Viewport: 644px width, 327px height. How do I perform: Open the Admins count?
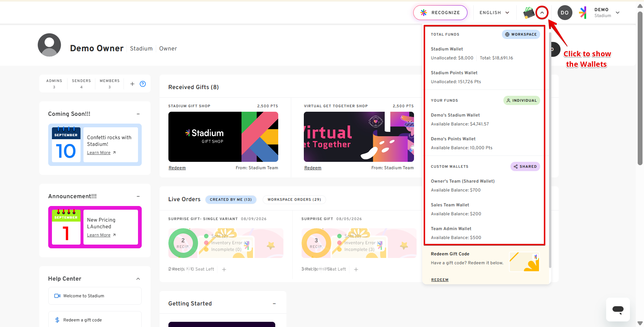(x=54, y=84)
